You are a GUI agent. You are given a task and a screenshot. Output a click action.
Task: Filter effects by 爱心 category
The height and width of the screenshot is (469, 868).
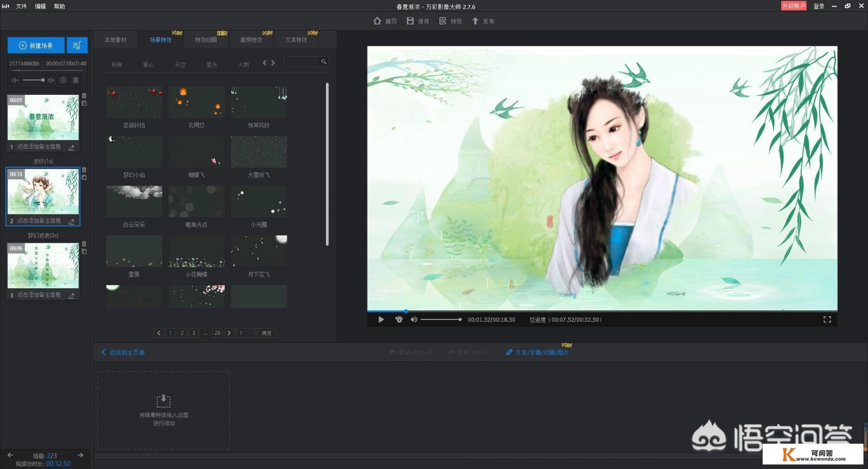[148, 65]
